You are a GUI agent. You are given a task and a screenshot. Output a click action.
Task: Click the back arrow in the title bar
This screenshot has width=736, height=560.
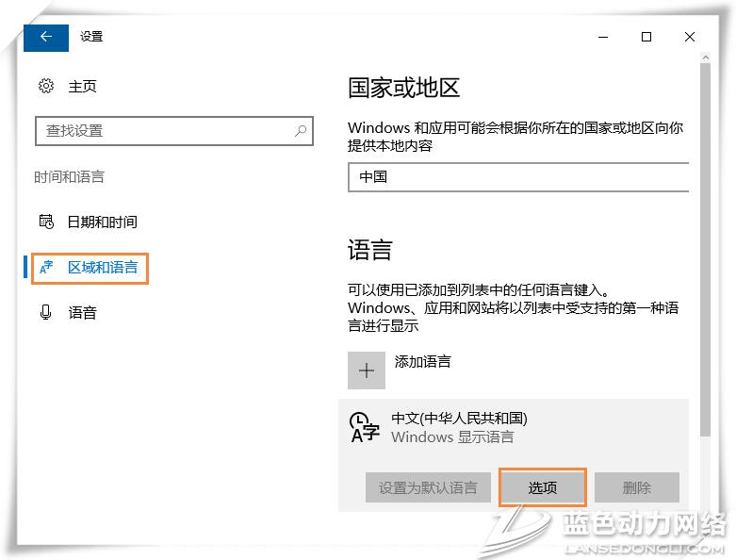click(46, 37)
